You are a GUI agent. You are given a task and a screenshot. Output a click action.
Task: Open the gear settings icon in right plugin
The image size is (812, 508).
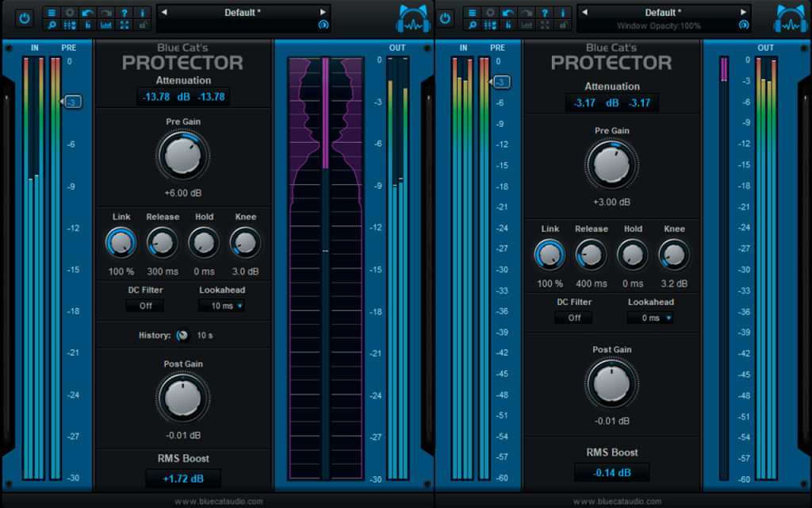point(490,13)
